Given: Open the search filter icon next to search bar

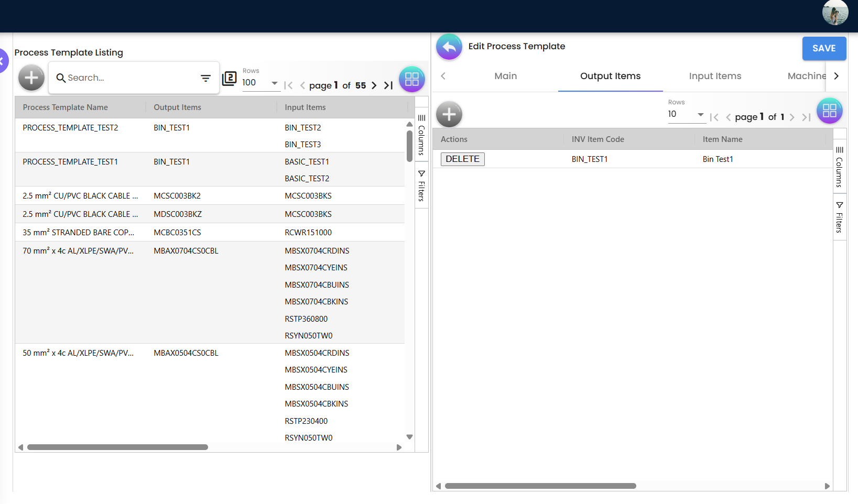Looking at the screenshot, I should [x=205, y=78].
